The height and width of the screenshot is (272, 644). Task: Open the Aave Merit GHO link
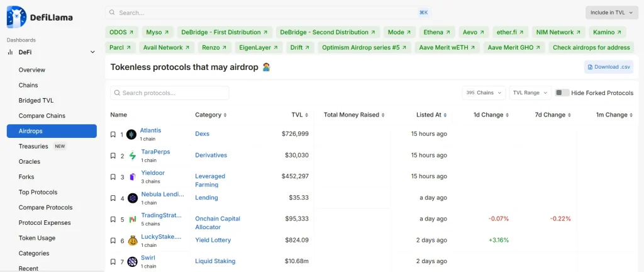(x=514, y=48)
